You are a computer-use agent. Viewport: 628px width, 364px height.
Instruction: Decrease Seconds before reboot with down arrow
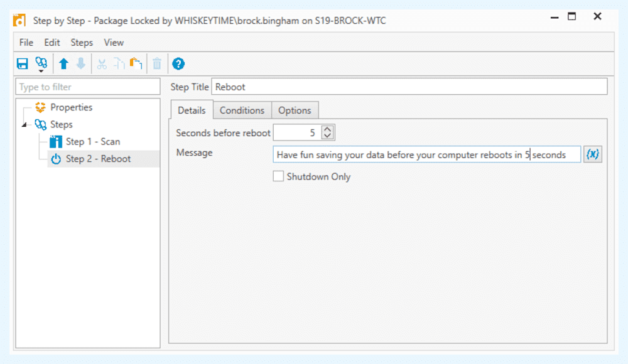click(x=328, y=136)
